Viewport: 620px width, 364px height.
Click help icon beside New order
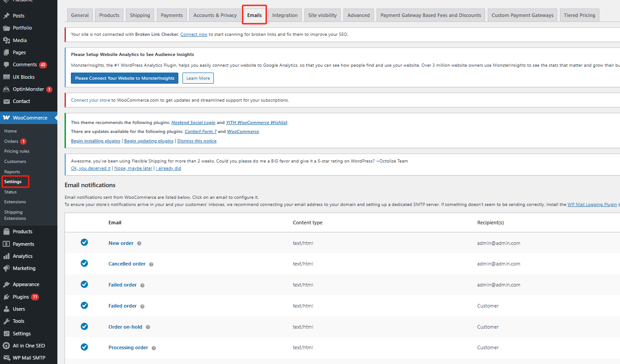[139, 244]
